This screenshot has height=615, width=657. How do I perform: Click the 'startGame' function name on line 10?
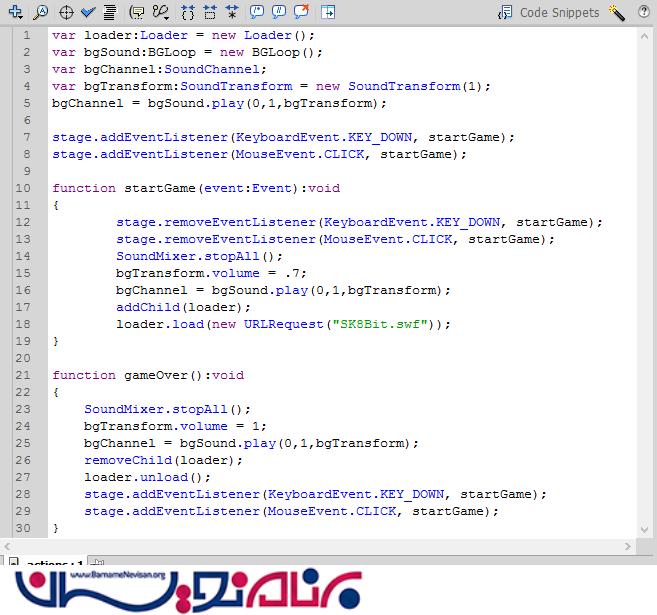pyautogui.click(x=160, y=188)
